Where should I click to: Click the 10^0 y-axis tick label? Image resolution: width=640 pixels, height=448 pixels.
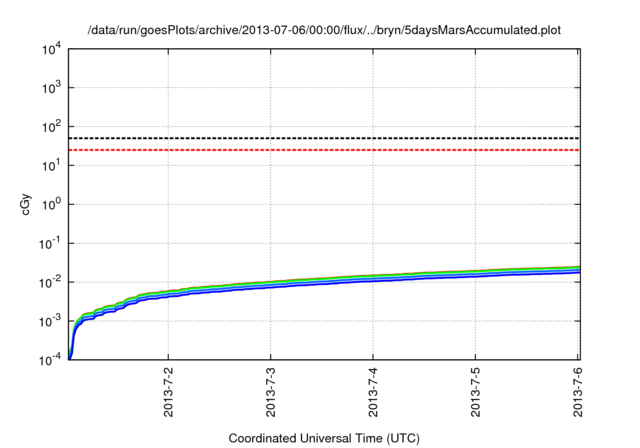point(51,204)
